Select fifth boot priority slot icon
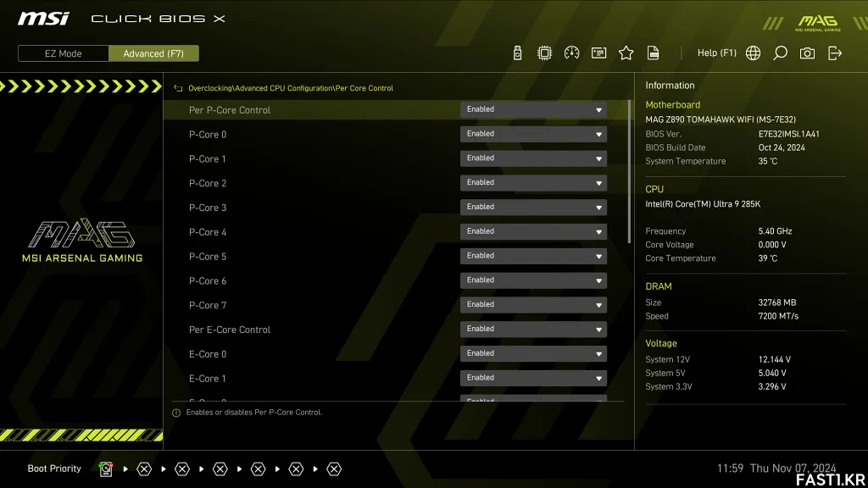 [x=258, y=469]
